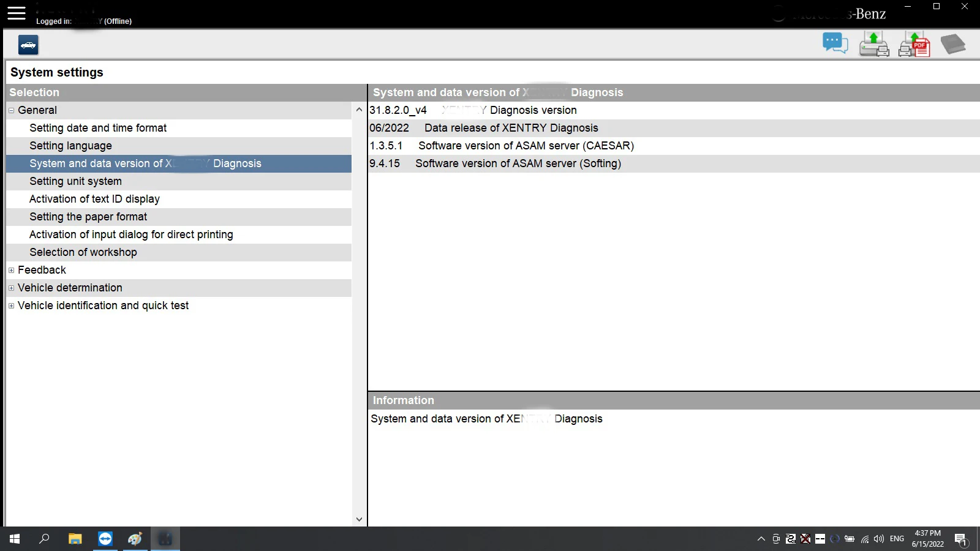
Task: Click the Information panel header
Action: [x=674, y=400]
